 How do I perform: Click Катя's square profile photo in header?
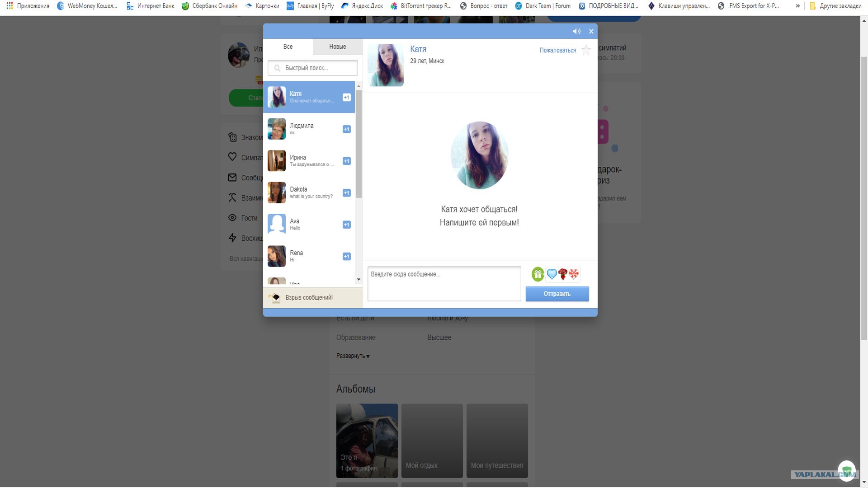[386, 65]
